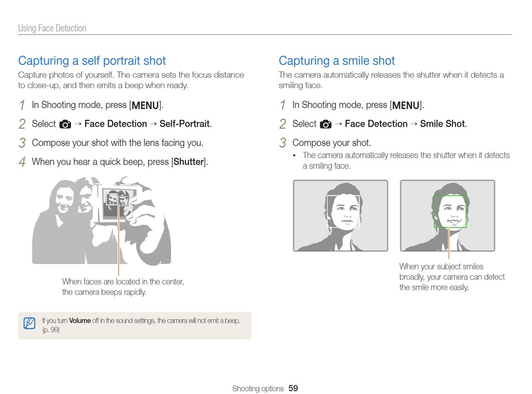The image size is (532, 394).
Task: Click 'Face Detection' in smile shot step 2
Action: coord(376,124)
